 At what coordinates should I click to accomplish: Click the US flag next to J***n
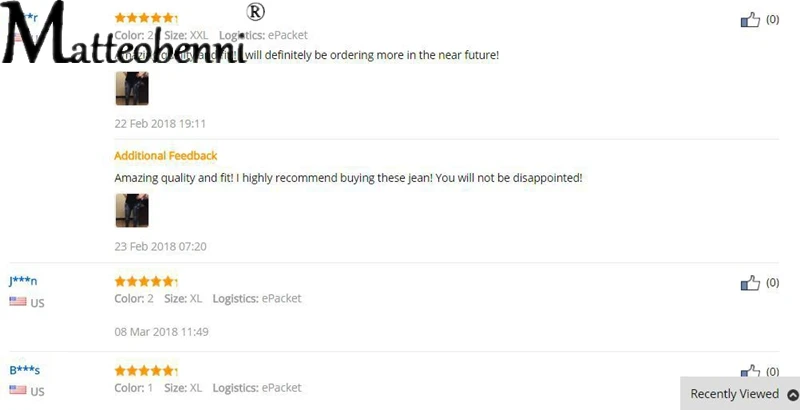18,302
